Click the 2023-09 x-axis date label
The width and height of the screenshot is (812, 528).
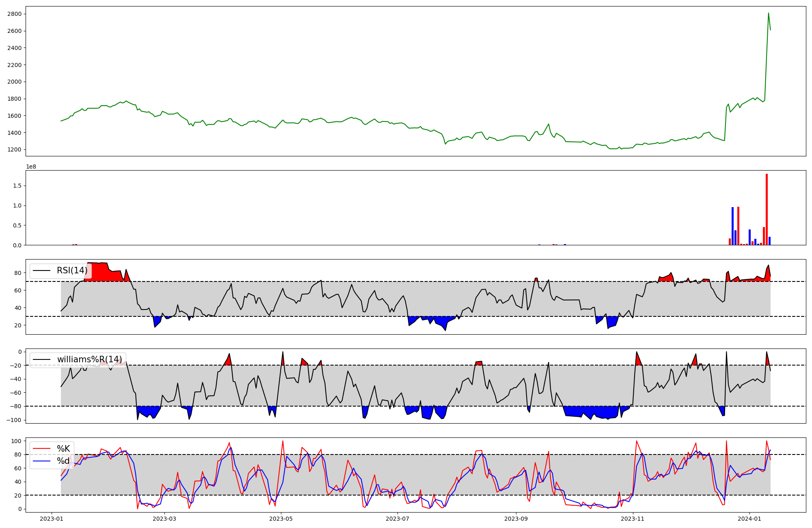[516, 519]
